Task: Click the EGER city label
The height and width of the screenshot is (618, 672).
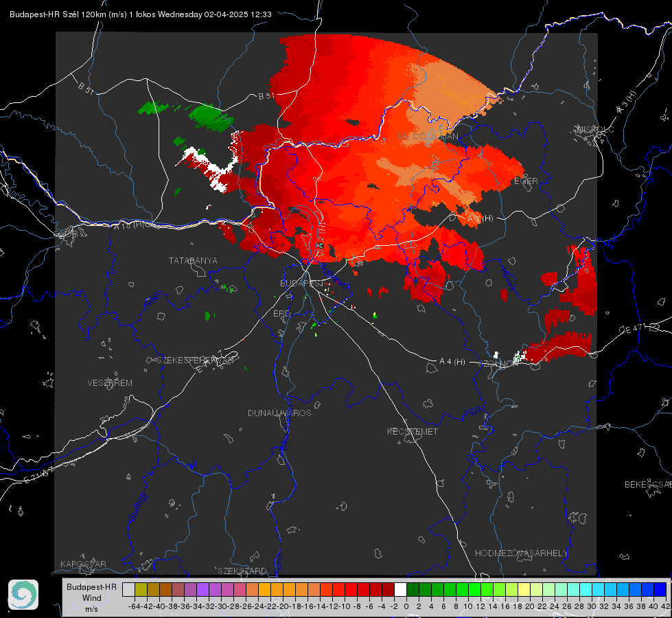Action: pos(526,181)
